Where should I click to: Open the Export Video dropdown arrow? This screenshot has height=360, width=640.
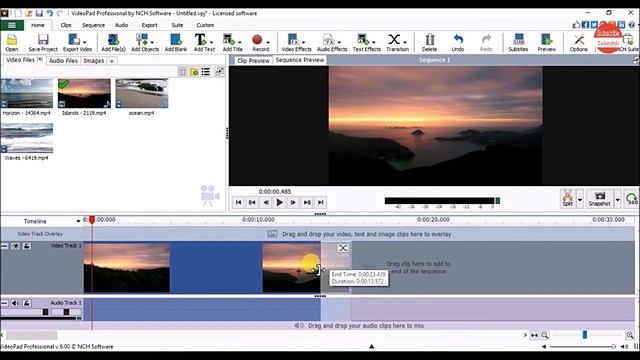tap(84, 42)
